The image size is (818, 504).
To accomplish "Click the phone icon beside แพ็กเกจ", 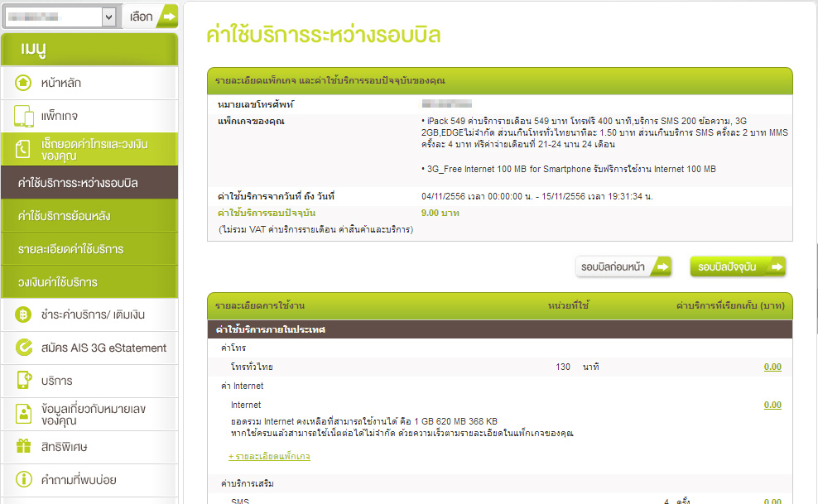I will tap(23, 116).
